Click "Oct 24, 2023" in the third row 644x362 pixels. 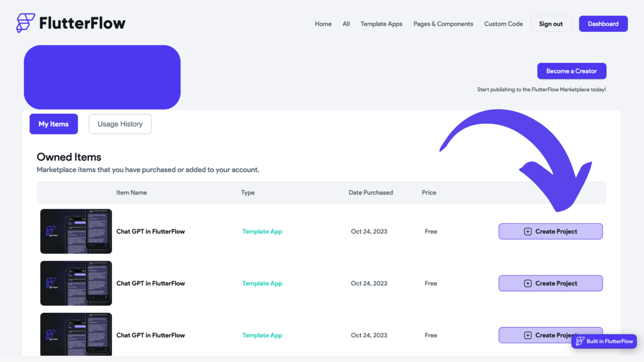pos(369,335)
